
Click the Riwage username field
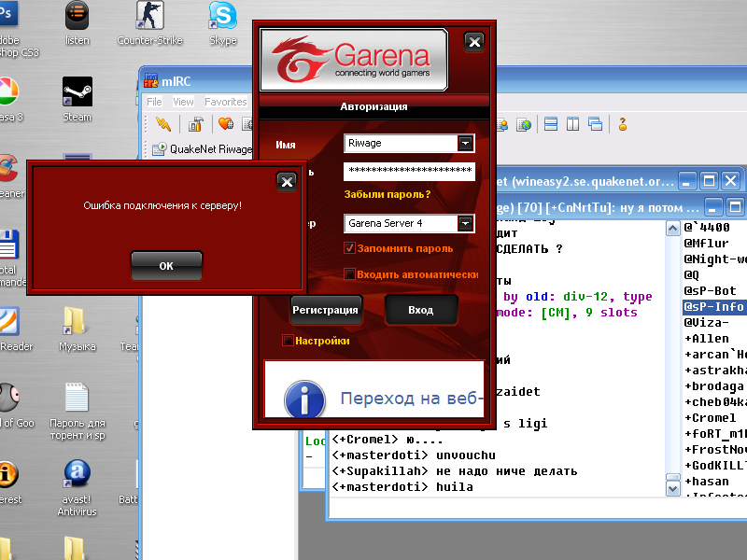(x=401, y=144)
